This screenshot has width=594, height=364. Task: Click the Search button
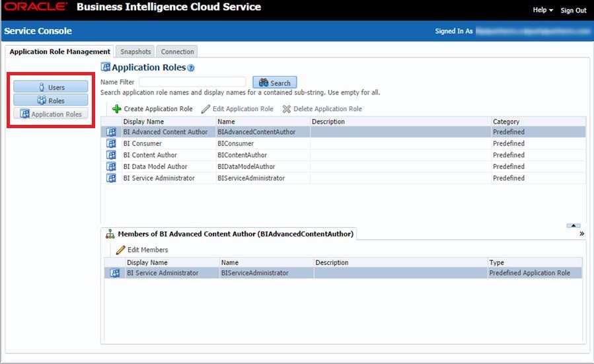(x=275, y=83)
